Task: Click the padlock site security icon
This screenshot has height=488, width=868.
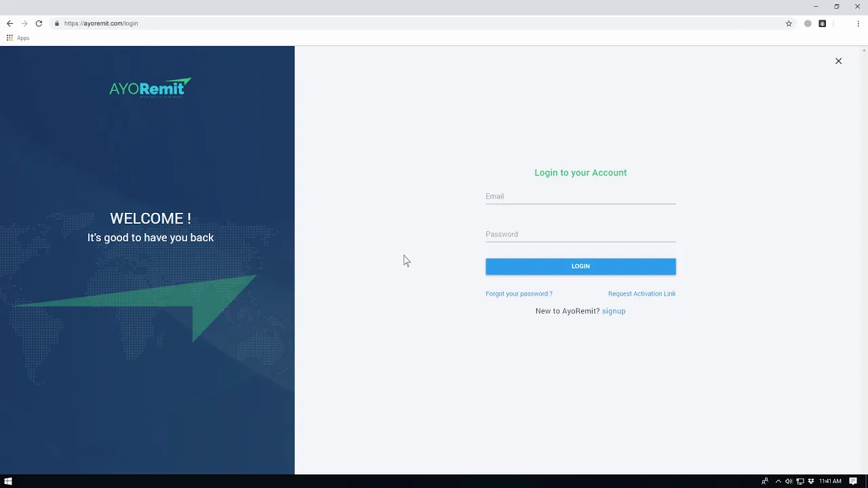Action: (57, 23)
